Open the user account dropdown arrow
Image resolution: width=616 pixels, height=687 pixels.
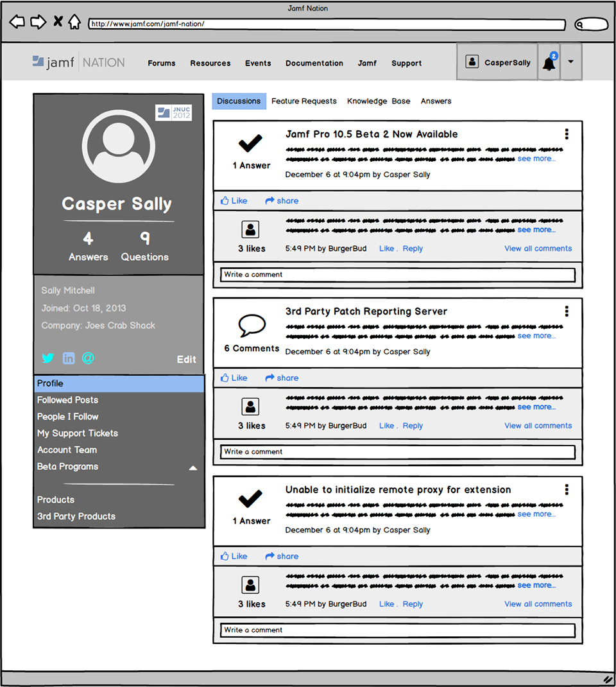tap(571, 62)
